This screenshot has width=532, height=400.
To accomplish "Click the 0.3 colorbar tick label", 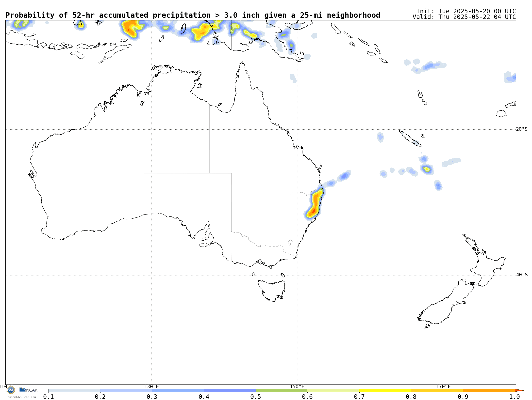I will pyautogui.click(x=152, y=397).
